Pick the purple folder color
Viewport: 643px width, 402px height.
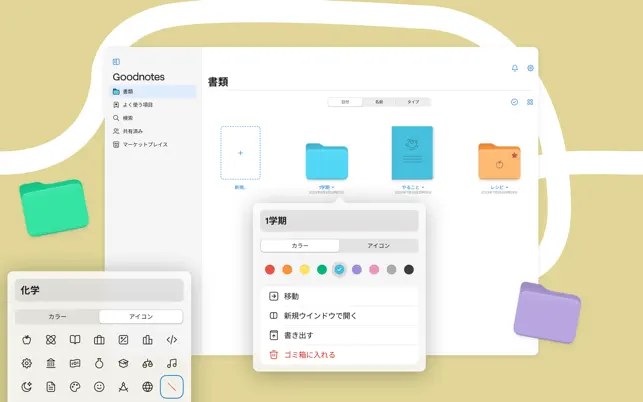[357, 270]
